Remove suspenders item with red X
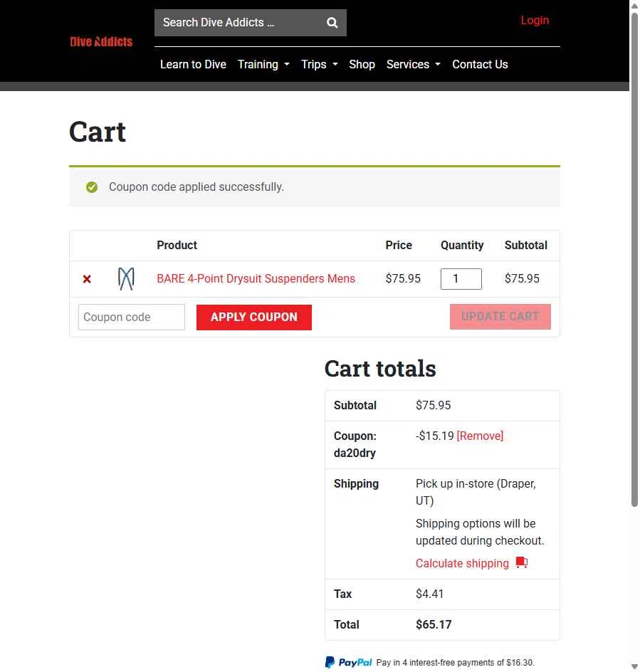 [x=87, y=279]
